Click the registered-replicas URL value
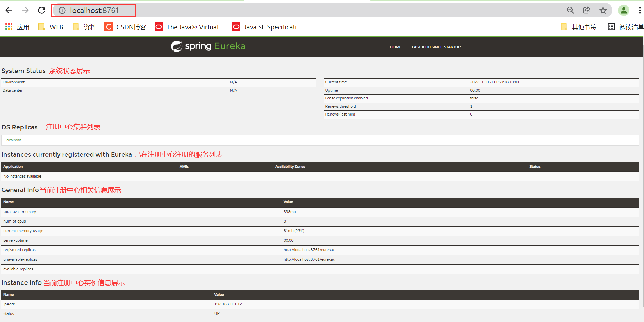 (309, 250)
